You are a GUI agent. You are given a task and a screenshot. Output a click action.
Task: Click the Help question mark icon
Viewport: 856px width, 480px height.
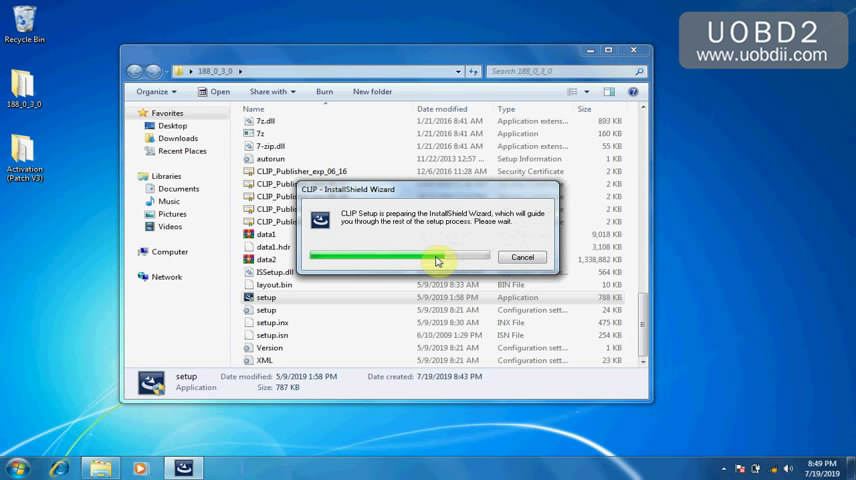click(x=632, y=92)
